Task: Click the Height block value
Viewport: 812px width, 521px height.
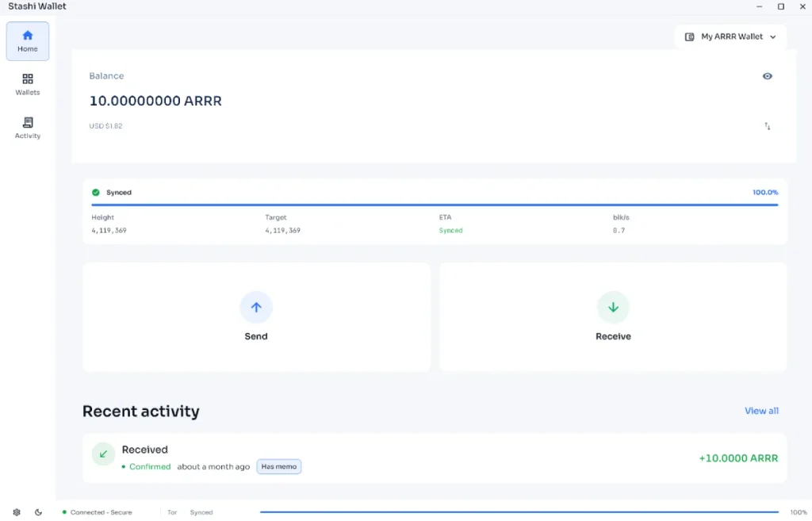Action: 109,231
